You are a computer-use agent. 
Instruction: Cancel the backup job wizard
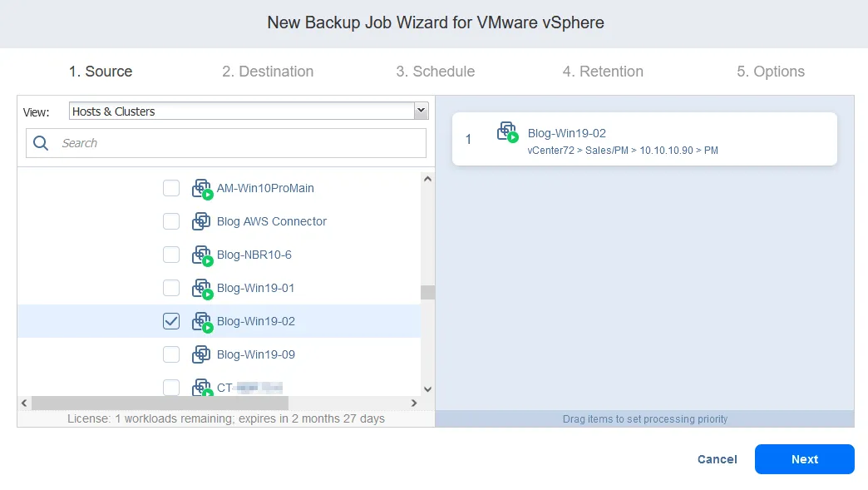pos(717,459)
